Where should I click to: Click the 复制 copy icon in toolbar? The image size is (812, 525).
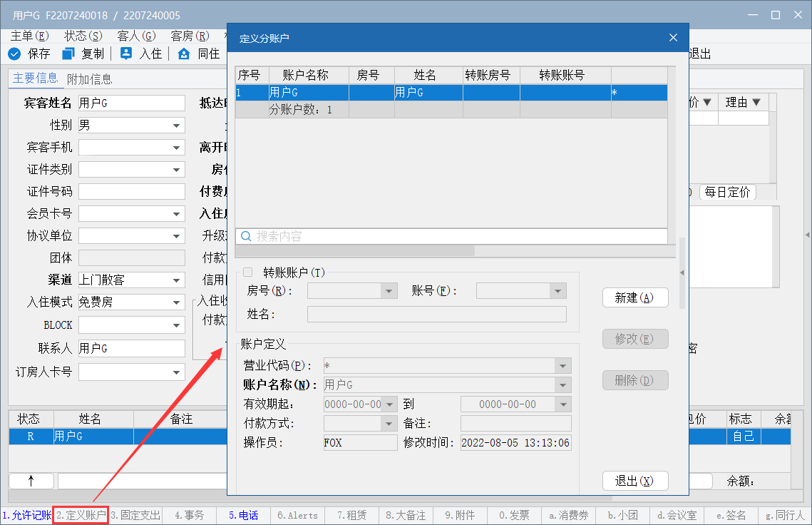68,53
